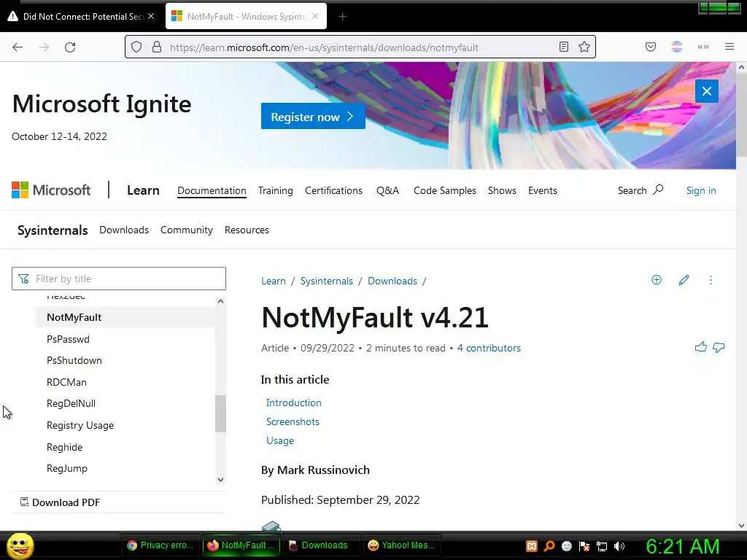Image resolution: width=747 pixels, height=560 pixels.
Task: Open Sysinternals Resources link
Action: pyautogui.click(x=247, y=230)
